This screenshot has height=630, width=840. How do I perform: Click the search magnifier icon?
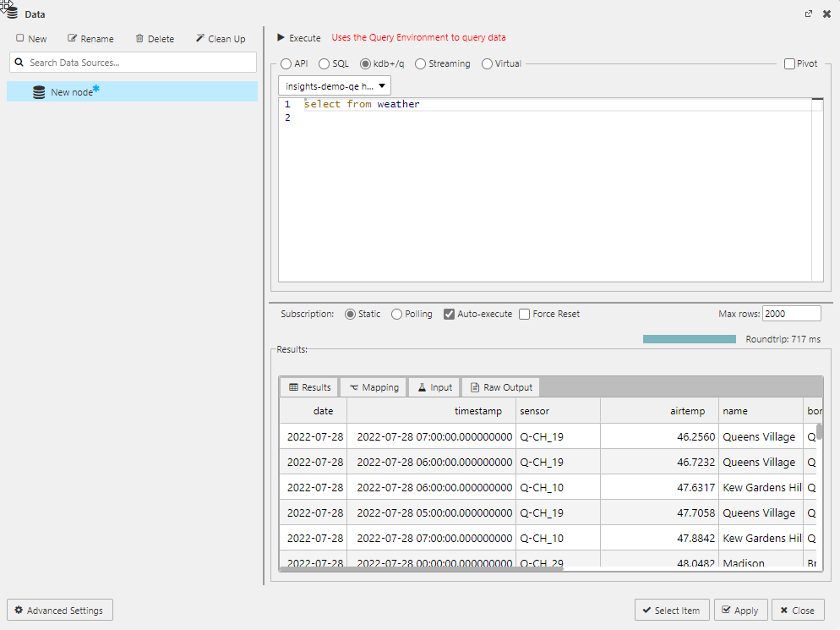pyautogui.click(x=19, y=62)
